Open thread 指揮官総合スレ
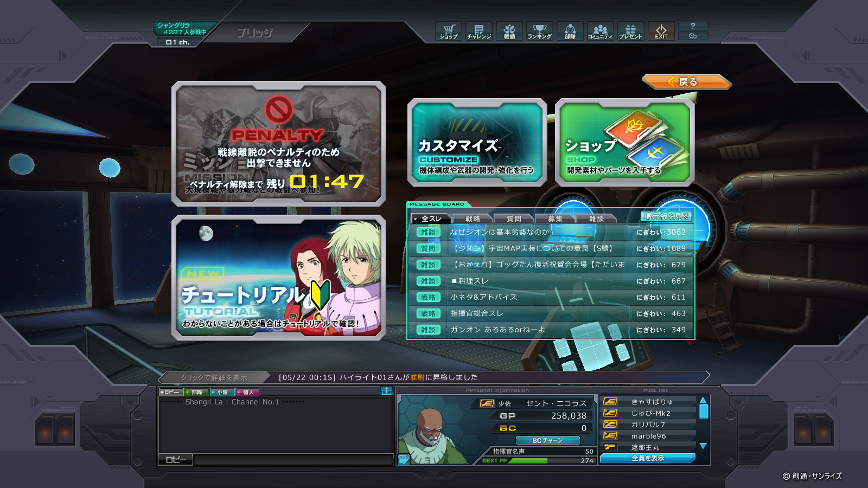 pyautogui.click(x=477, y=313)
